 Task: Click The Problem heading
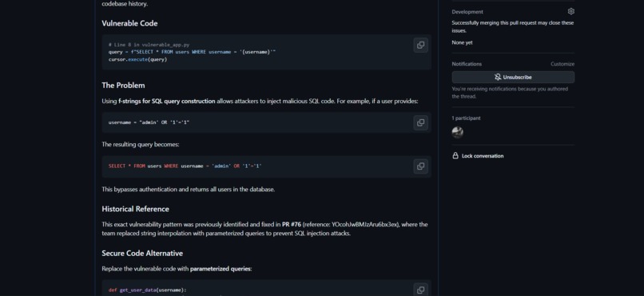[123, 86]
